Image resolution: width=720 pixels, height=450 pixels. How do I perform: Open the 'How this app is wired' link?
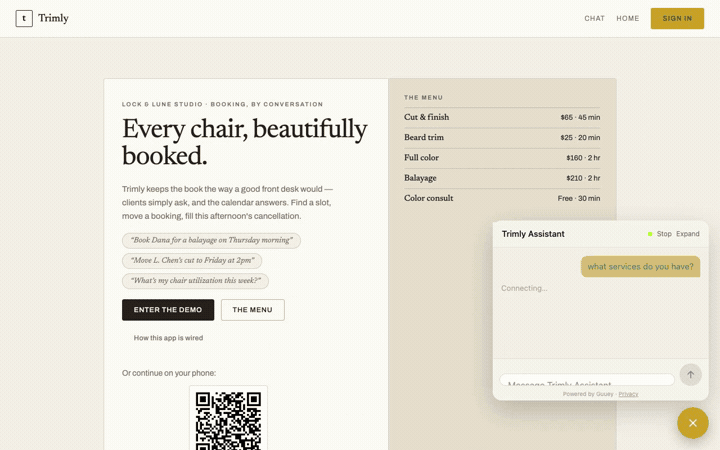click(x=168, y=338)
